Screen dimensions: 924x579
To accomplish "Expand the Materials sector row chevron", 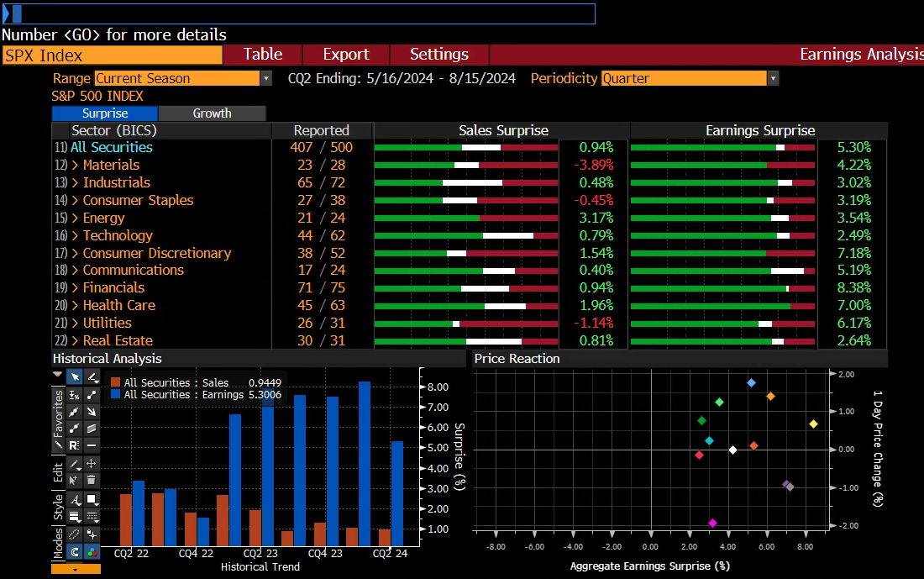I will (x=75, y=165).
